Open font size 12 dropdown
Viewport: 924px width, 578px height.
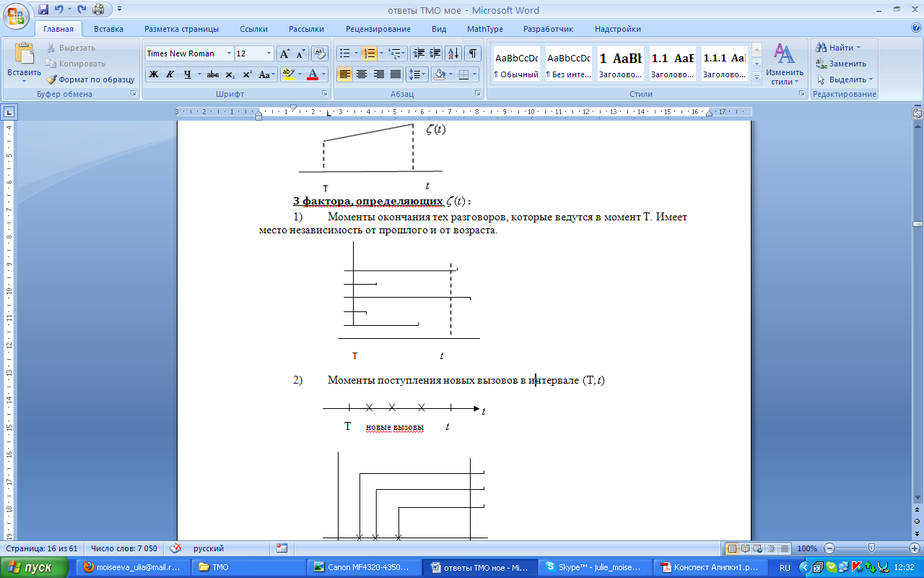click(269, 53)
